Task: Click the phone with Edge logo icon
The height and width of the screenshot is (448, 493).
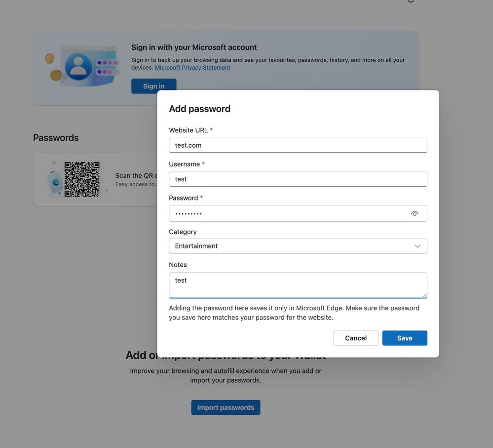Action: point(54,181)
